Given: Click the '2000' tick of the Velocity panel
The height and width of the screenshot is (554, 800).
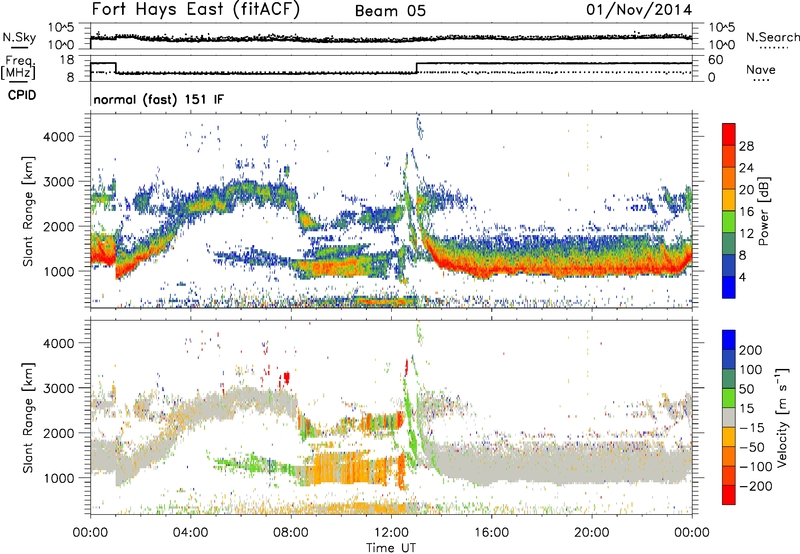Looking at the screenshot, I should tap(59, 433).
